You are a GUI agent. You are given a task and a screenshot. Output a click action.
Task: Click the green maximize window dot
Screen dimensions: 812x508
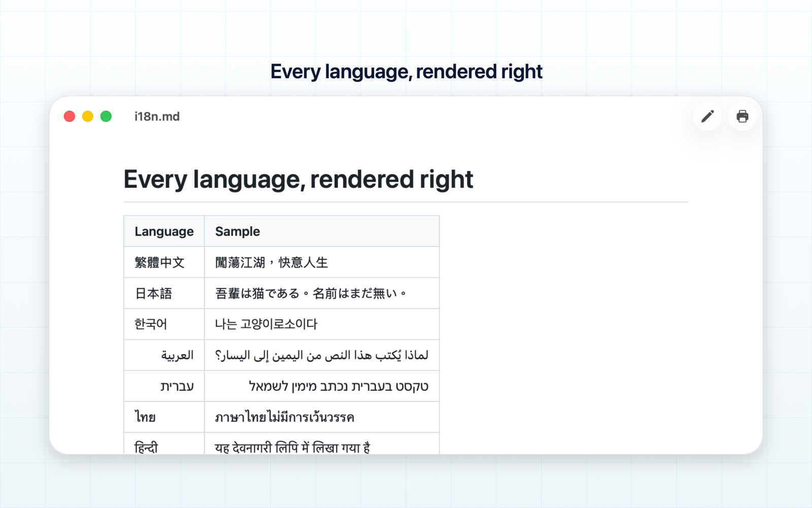pyautogui.click(x=106, y=116)
